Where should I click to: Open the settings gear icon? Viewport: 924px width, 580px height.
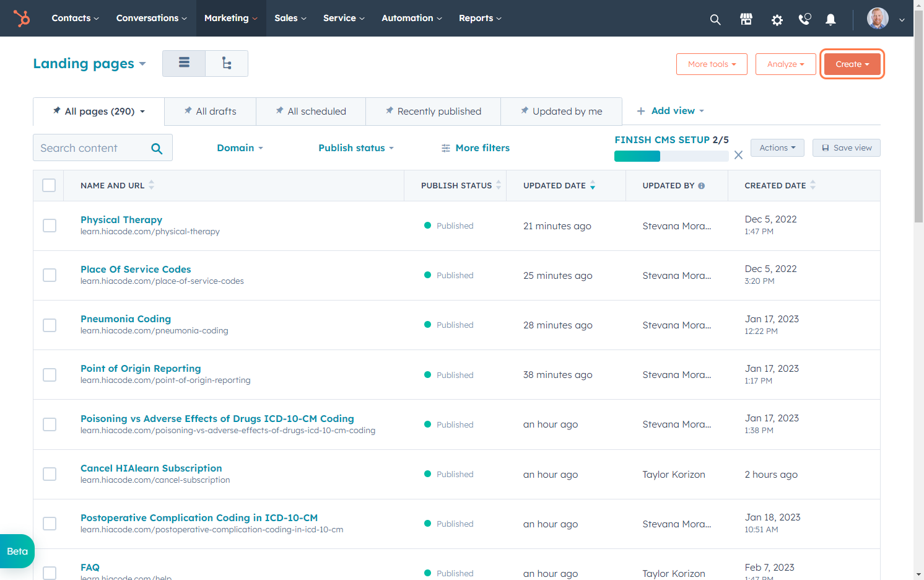coord(777,20)
